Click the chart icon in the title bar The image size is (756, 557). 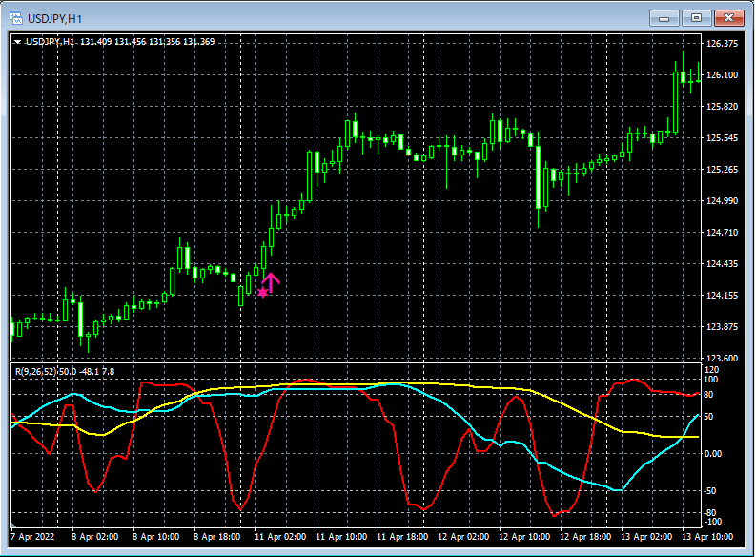point(16,18)
